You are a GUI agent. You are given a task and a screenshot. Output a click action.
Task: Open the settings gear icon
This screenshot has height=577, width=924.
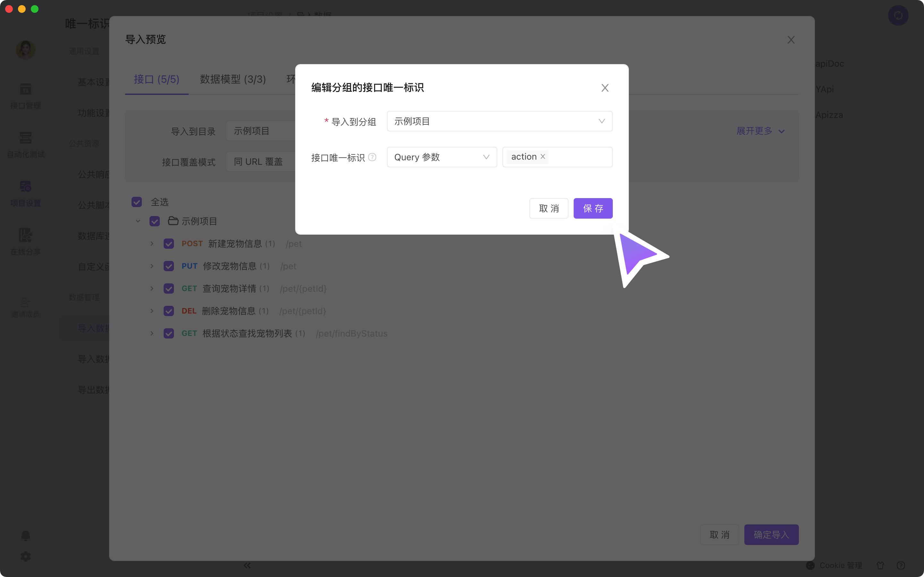(x=25, y=556)
